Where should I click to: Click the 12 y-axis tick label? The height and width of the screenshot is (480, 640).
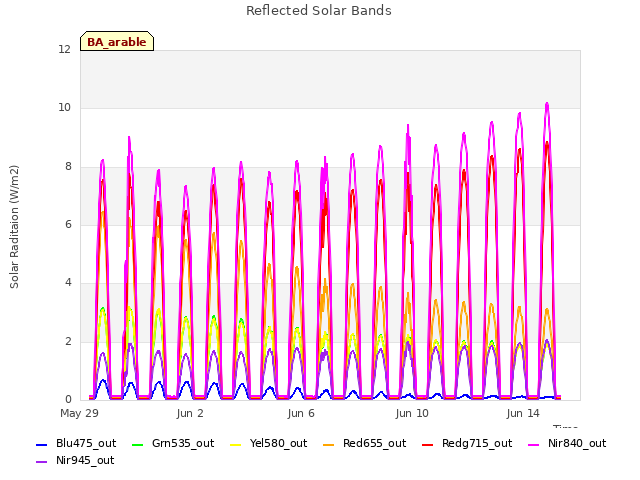coord(64,50)
